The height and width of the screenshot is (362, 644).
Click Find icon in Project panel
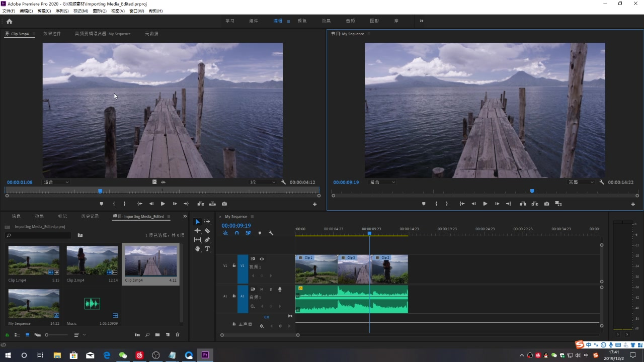(147, 335)
